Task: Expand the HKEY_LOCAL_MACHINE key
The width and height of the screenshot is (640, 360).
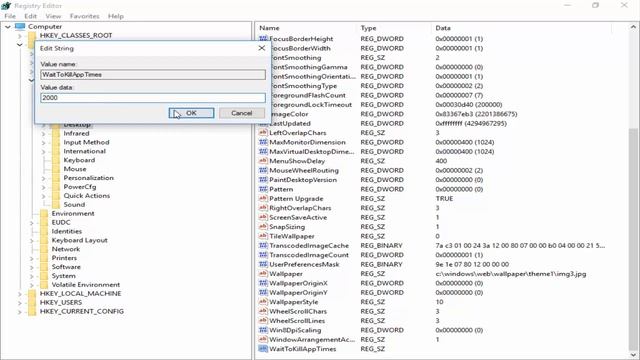Action: pos(20,293)
